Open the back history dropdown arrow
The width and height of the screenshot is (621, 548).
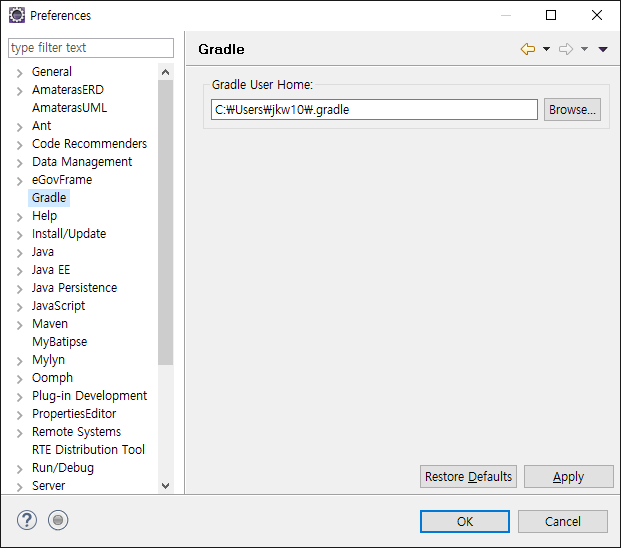tap(546, 49)
